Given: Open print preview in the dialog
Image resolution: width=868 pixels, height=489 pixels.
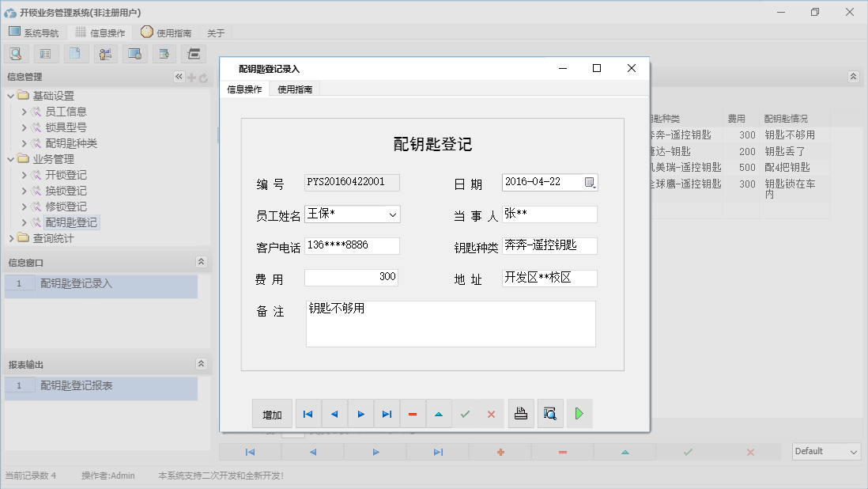Looking at the screenshot, I should click(549, 413).
